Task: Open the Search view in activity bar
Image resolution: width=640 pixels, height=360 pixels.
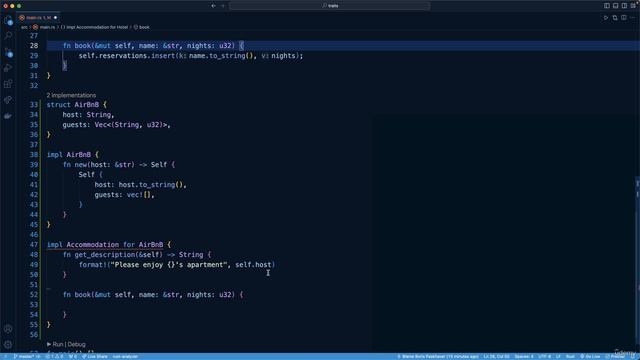Action: pyautogui.click(x=8, y=36)
